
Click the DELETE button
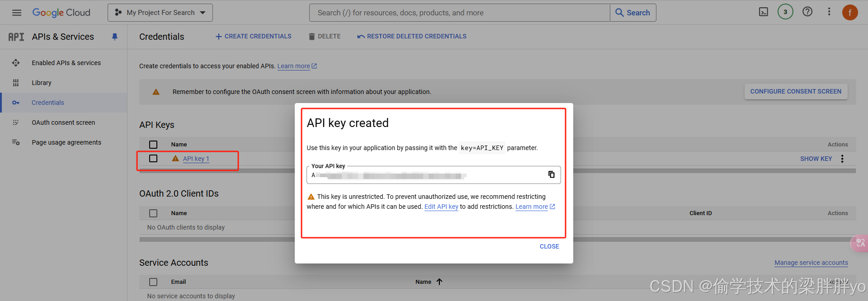tap(325, 36)
